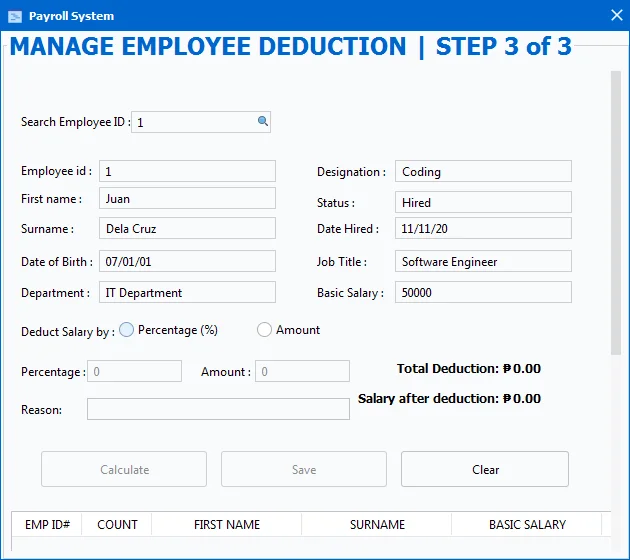The image size is (630, 560).
Task: Click the SURNAME column header
Action: point(377,524)
